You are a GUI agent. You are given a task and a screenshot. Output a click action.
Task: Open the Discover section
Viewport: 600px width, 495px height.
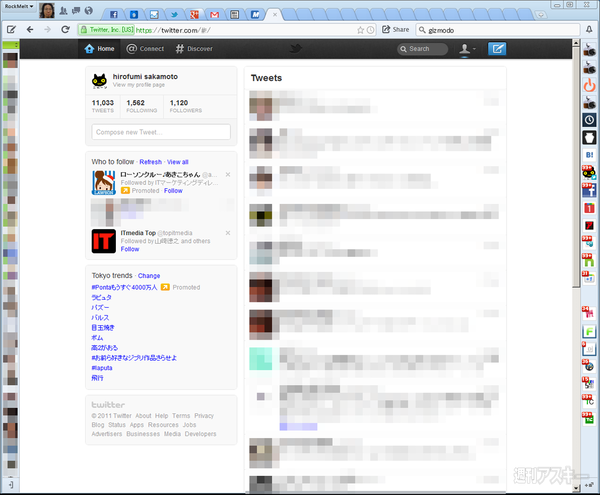[x=194, y=49]
